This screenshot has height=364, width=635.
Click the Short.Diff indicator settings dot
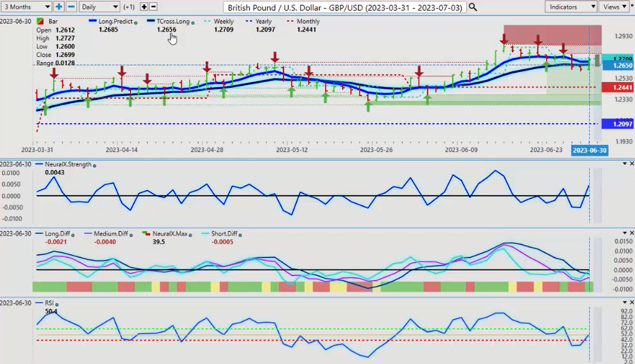coord(240,235)
